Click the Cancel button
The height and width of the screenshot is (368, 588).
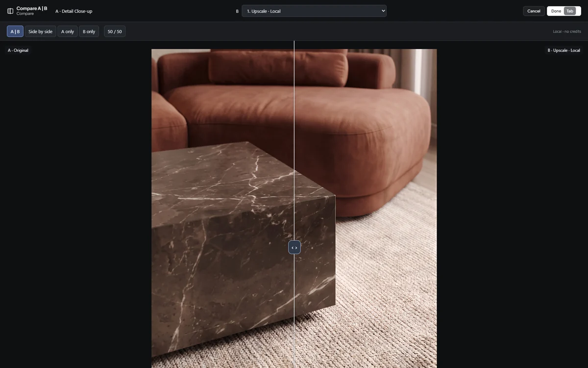coord(534,11)
